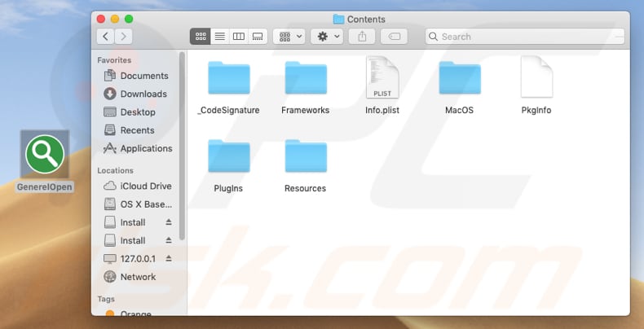Open the PlugIns folder

point(229,156)
